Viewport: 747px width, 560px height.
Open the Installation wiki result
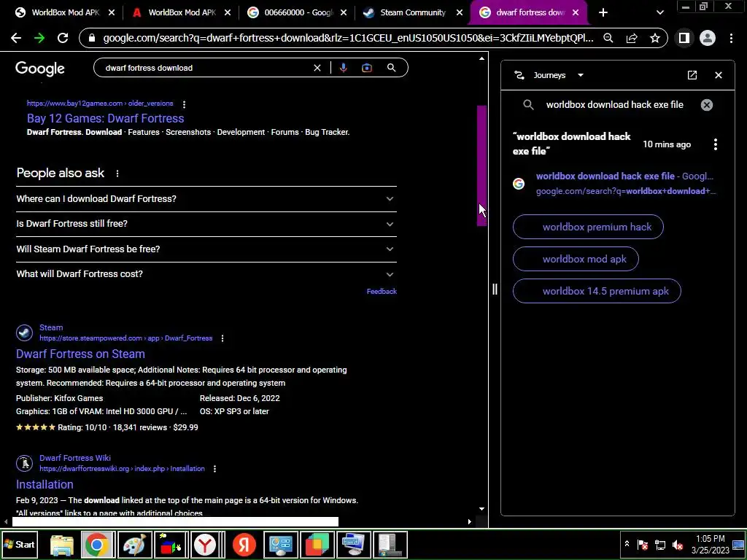point(44,484)
